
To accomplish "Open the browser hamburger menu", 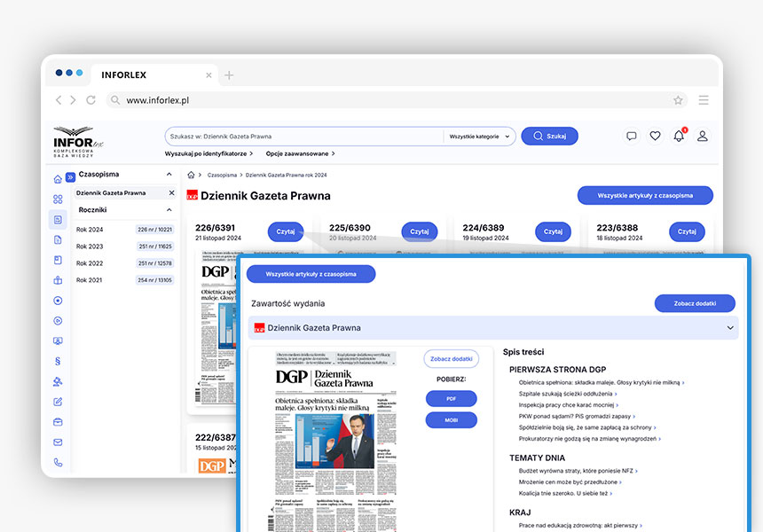I will [704, 100].
